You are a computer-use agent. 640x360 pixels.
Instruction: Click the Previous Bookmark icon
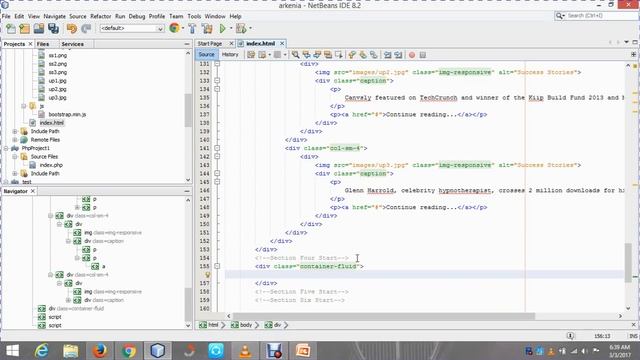point(352,55)
